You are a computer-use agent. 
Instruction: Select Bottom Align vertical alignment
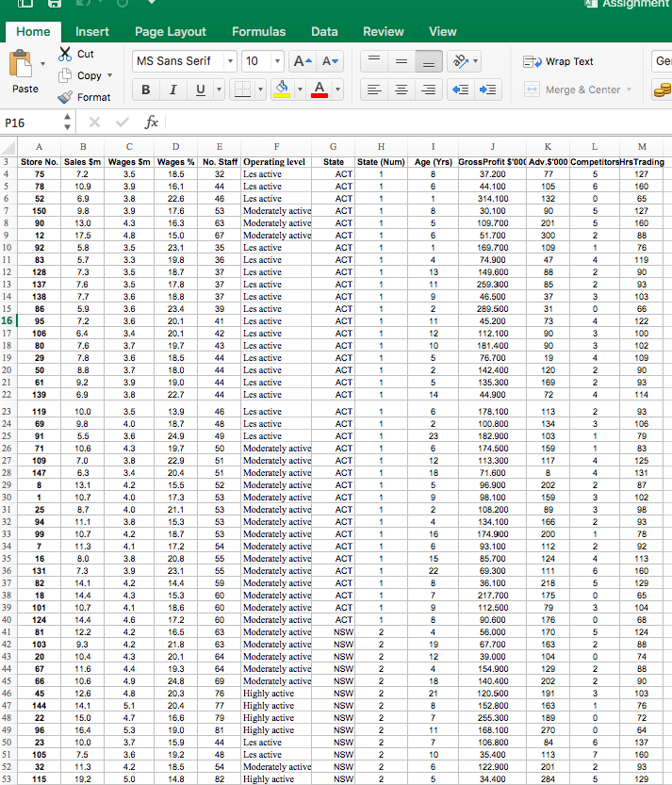429,61
